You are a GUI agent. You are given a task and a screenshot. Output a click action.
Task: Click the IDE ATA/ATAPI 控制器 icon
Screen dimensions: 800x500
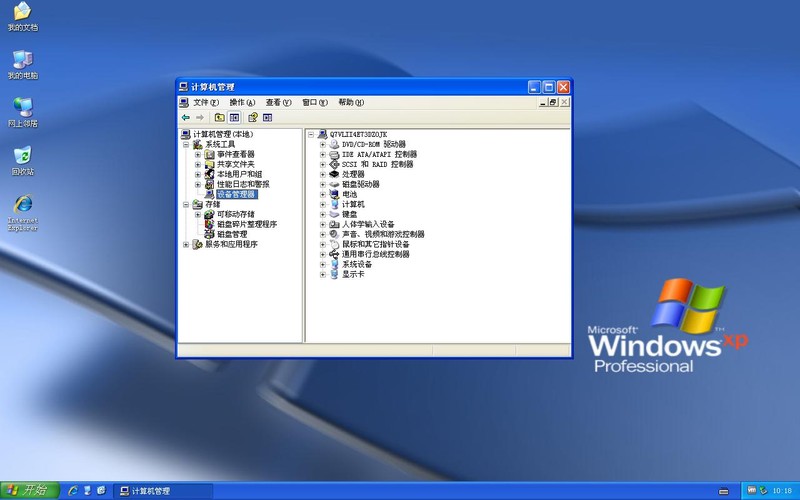(334, 155)
